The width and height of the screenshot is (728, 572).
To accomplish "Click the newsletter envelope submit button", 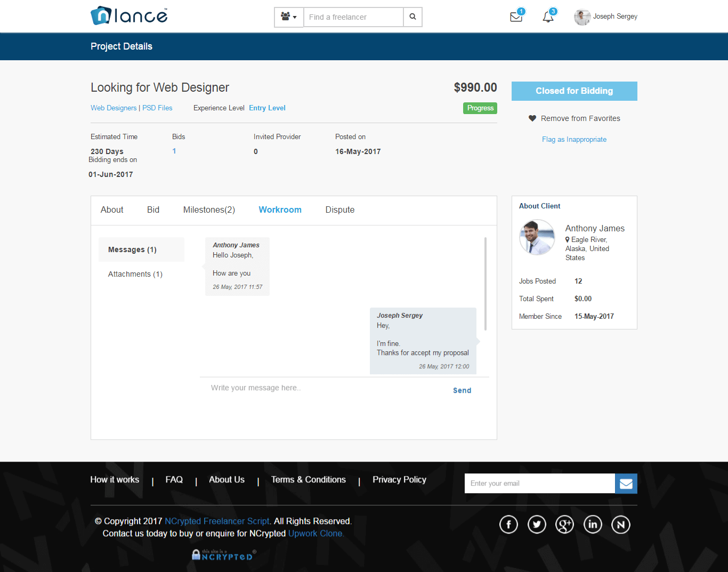I will pyautogui.click(x=626, y=484).
